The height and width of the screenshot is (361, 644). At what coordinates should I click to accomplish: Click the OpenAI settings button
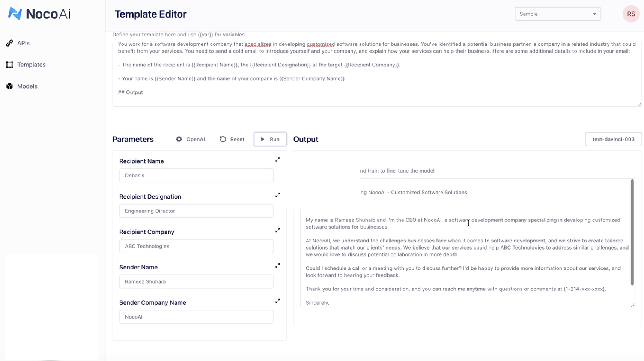(x=190, y=139)
